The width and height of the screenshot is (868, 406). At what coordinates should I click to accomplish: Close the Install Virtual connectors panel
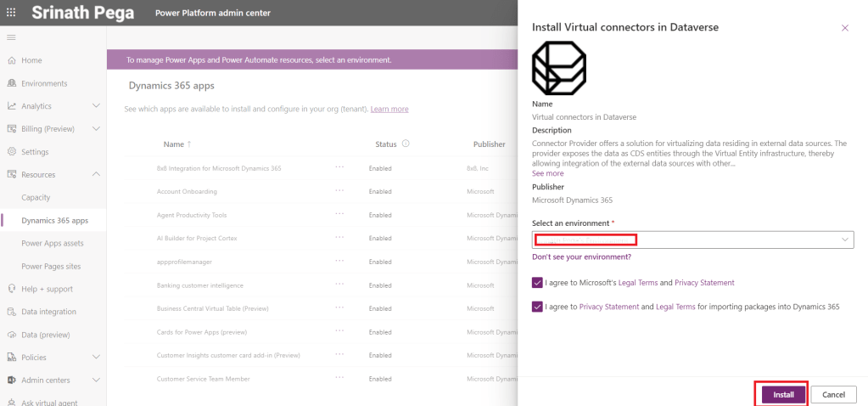tap(844, 28)
